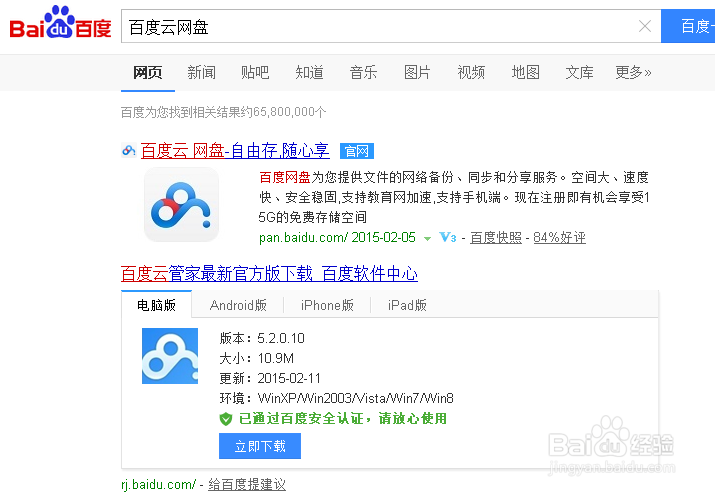Click the Baidu logo
This screenshot has width=715, height=492.
point(60,23)
